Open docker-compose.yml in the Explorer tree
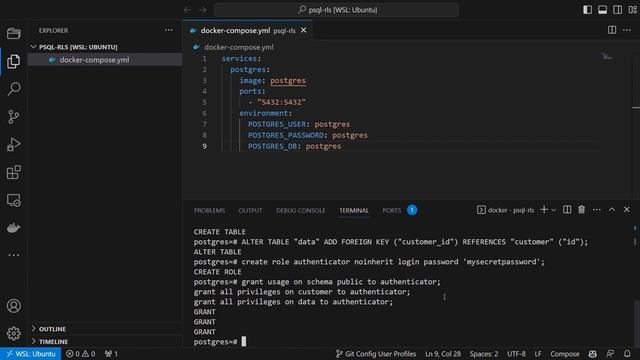 point(105,60)
